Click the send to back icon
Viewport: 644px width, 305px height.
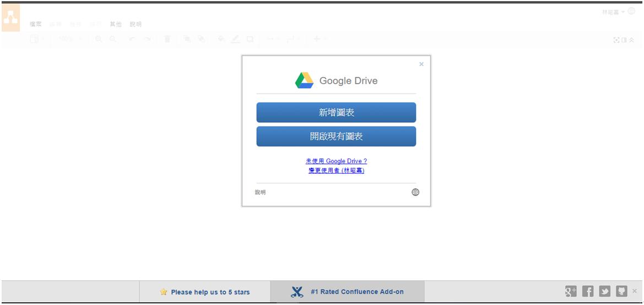[201, 39]
